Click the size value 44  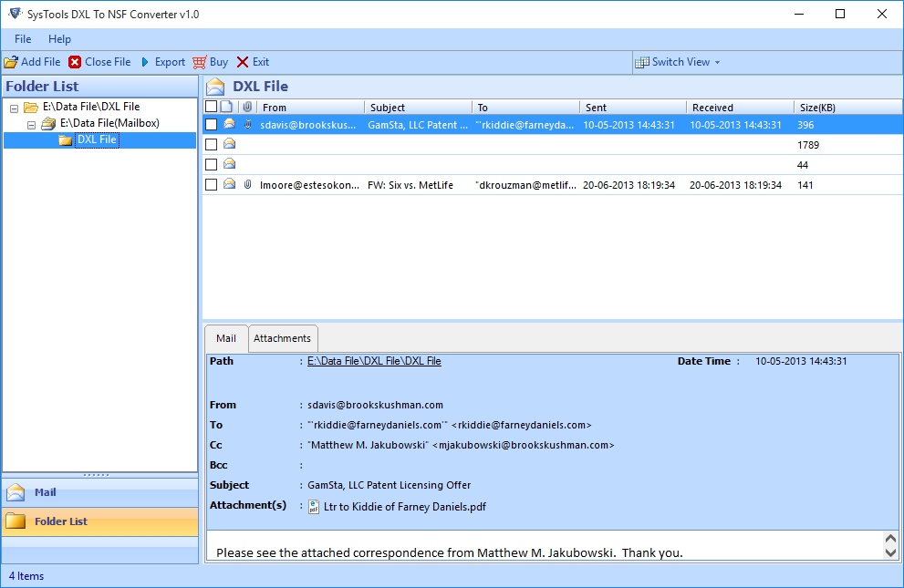click(x=803, y=165)
